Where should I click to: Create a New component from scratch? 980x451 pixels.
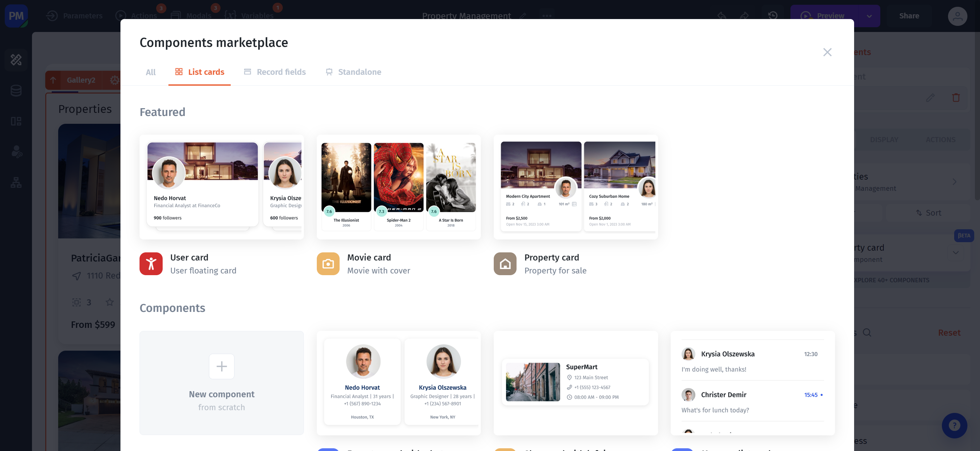coord(222,383)
